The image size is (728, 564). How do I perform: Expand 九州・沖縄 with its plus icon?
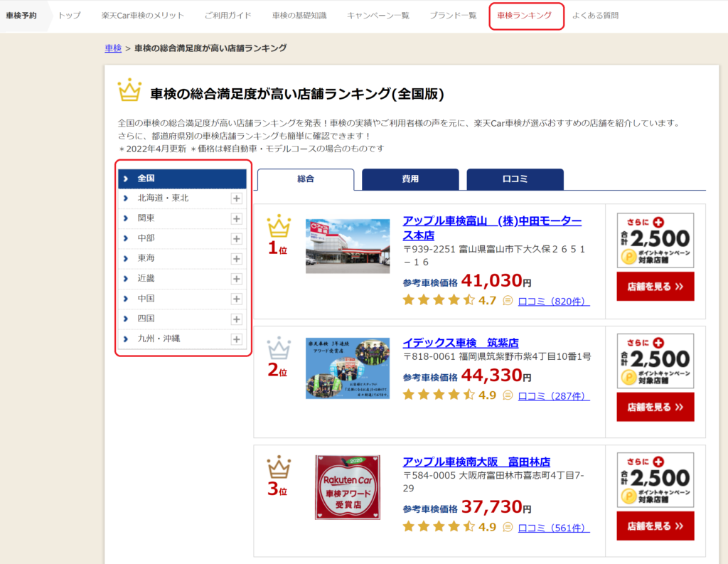click(236, 339)
